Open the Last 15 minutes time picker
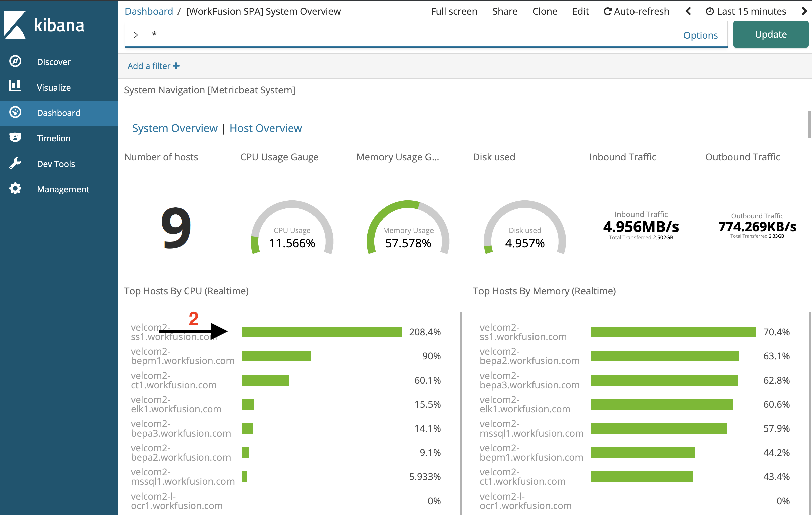Screen dimensions: 812x515 746,11
